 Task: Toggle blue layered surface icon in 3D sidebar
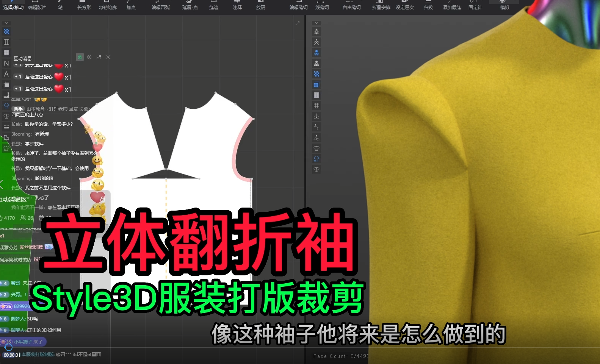(316, 84)
